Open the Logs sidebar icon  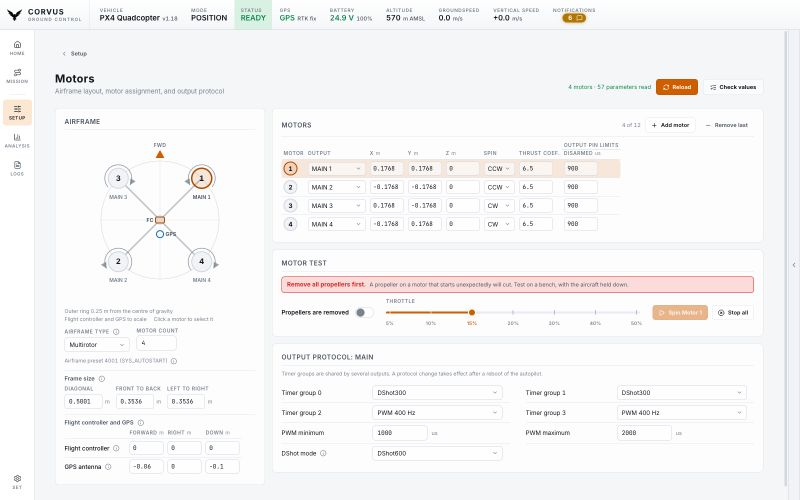click(17, 168)
